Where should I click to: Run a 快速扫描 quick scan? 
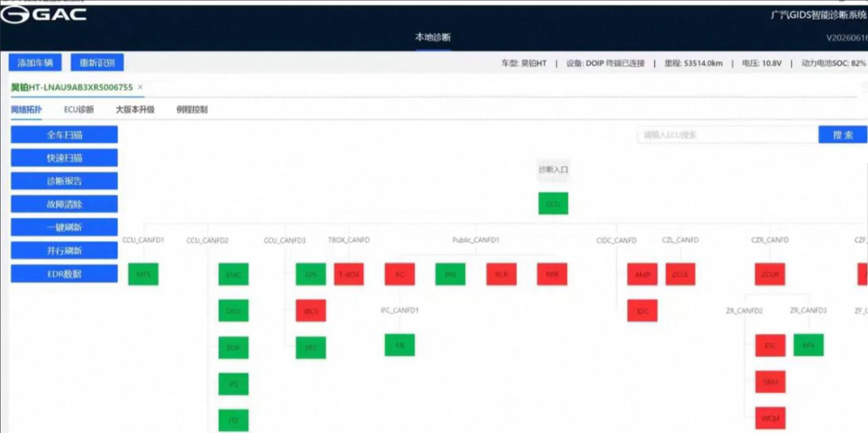click(x=64, y=158)
